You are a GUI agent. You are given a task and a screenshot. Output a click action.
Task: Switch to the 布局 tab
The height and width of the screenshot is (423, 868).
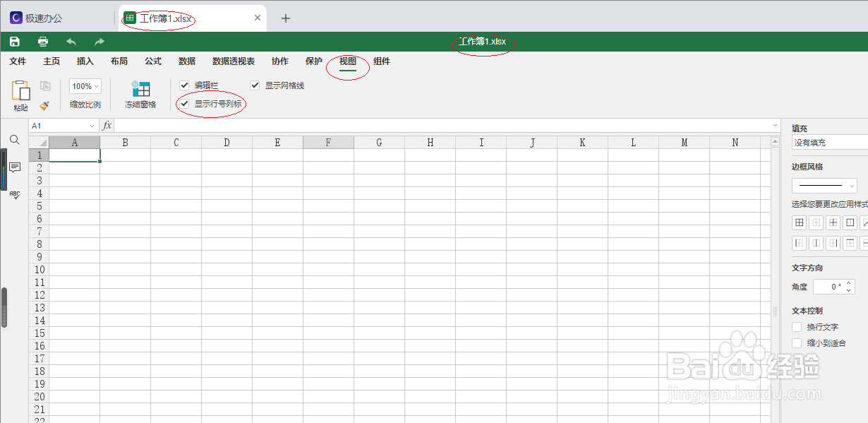tap(119, 61)
